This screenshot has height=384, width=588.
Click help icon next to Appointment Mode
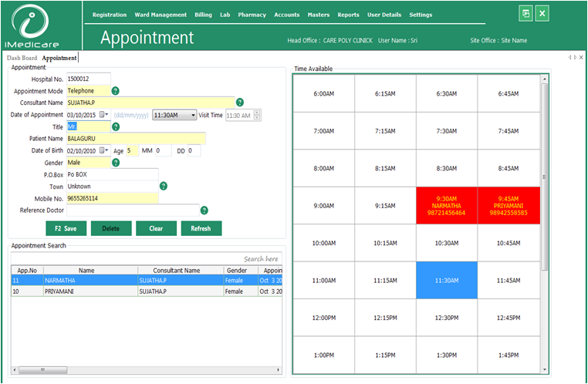click(x=115, y=91)
